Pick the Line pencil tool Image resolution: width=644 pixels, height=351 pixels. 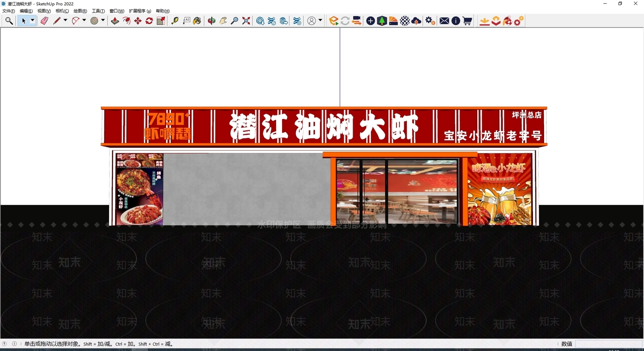[x=57, y=21]
